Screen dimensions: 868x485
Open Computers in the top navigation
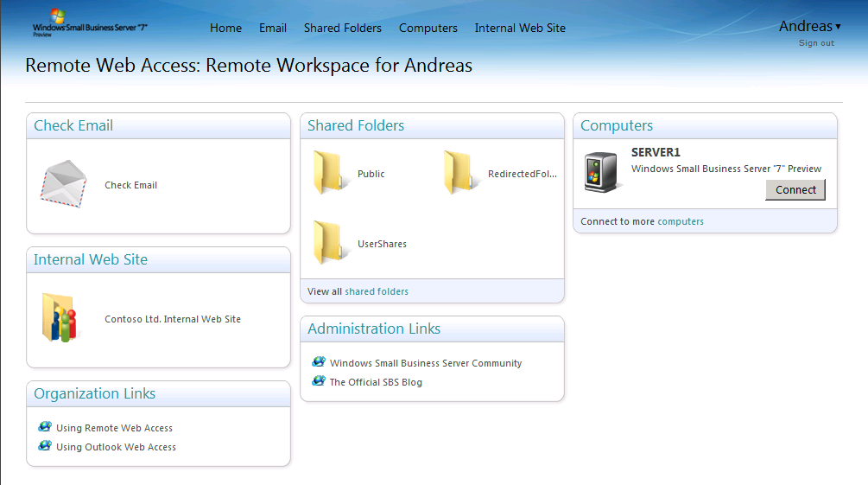tap(428, 28)
